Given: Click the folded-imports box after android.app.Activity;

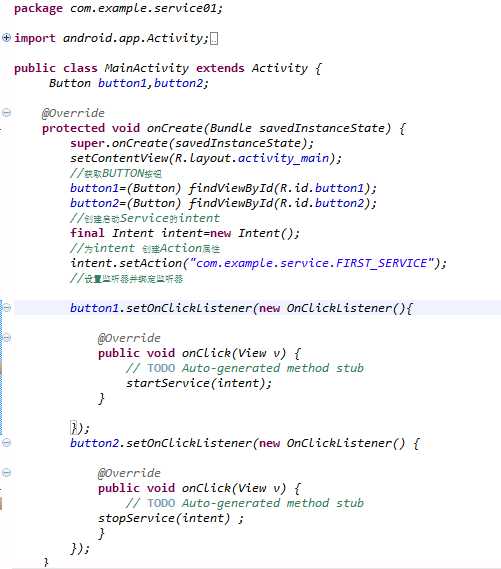Looking at the screenshot, I should tap(214, 38).
